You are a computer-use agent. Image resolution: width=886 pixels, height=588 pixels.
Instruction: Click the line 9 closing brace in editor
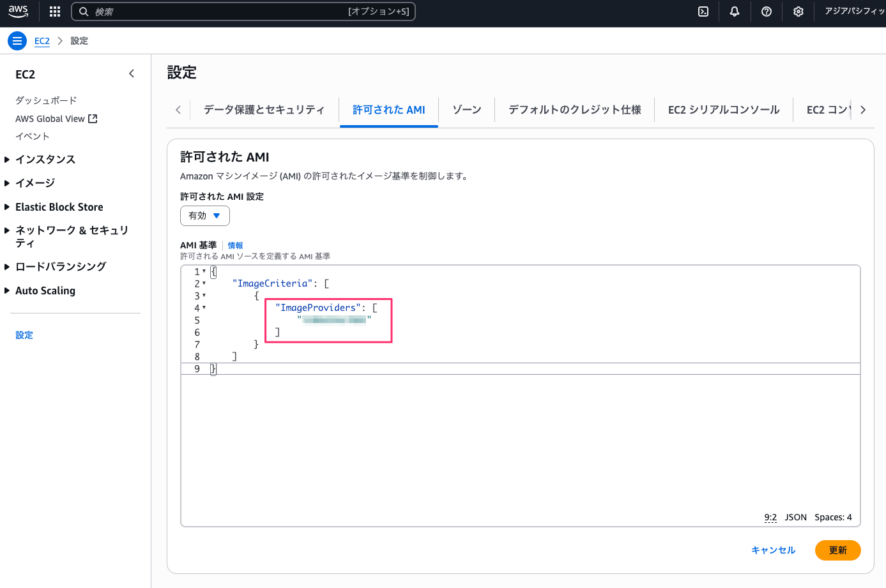coord(213,369)
